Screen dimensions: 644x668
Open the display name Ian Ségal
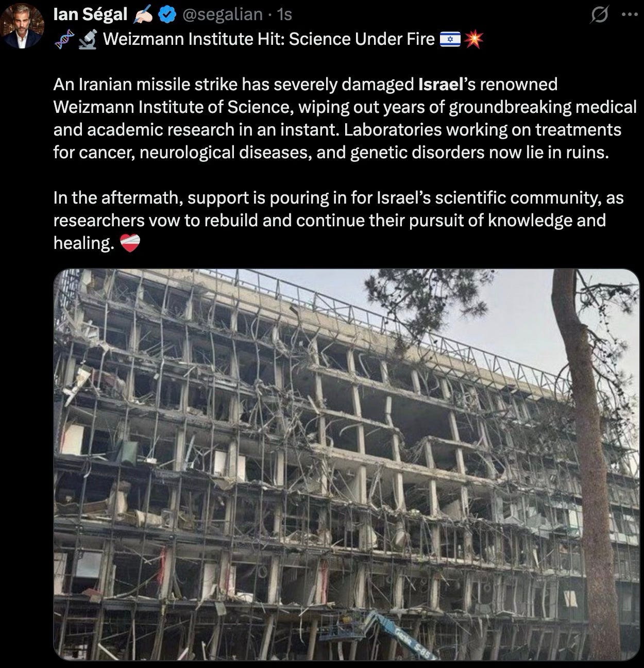[x=90, y=14]
